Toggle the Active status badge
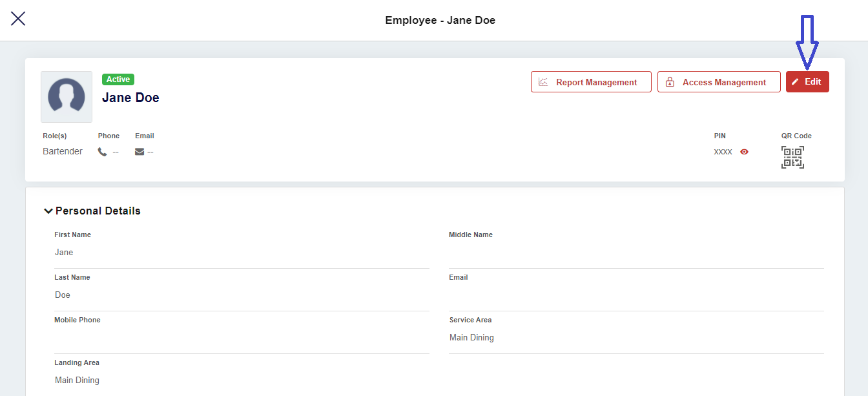The image size is (868, 396). click(x=118, y=79)
